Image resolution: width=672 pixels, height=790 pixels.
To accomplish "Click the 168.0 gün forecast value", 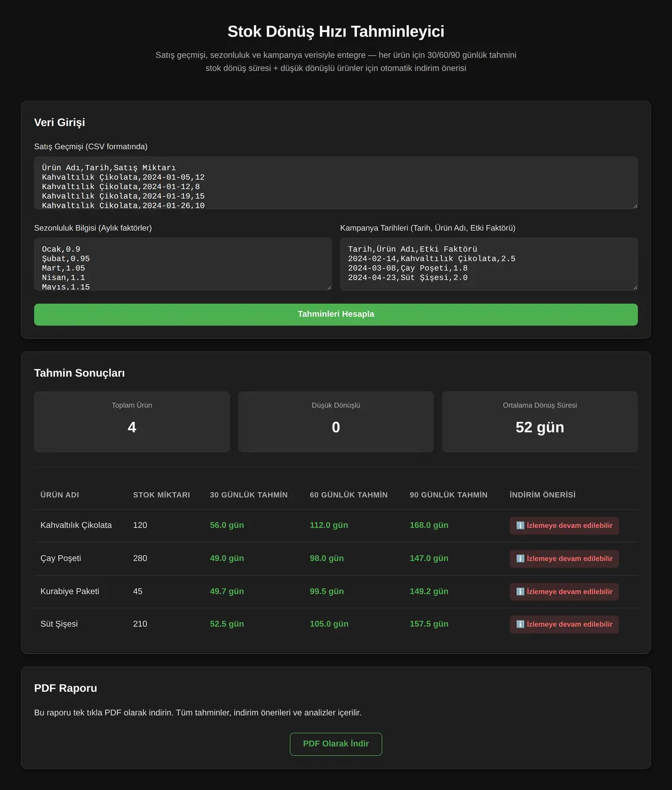I will click(x=429, y=525).
